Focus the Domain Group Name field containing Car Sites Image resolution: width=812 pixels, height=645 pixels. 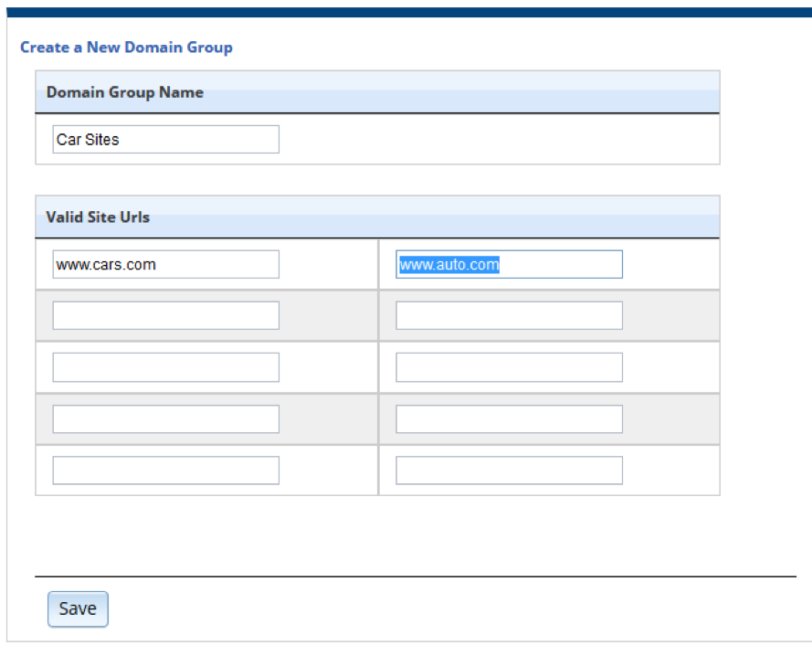point(165,140)
